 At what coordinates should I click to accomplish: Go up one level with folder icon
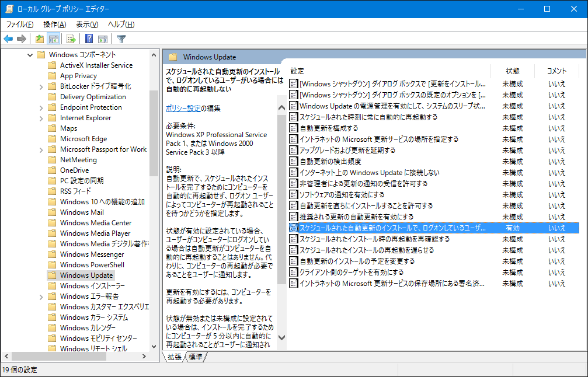39,39
